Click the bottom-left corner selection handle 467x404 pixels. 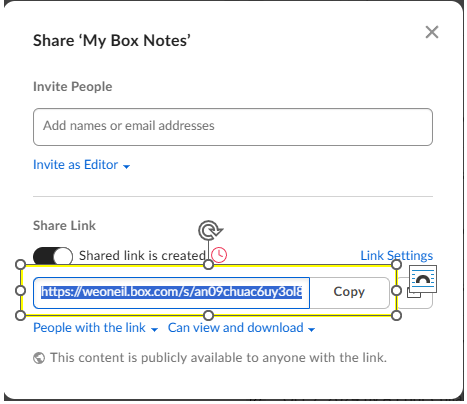click(x=21, y=315)
